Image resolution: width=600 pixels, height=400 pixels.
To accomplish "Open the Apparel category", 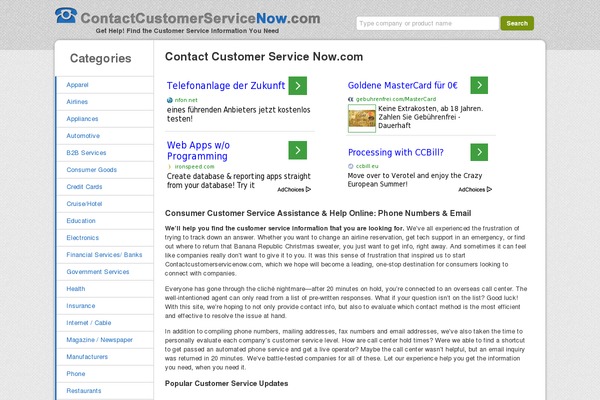I will click(x=77, y=85).
